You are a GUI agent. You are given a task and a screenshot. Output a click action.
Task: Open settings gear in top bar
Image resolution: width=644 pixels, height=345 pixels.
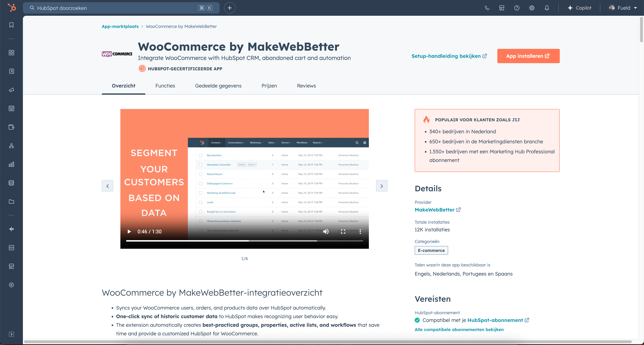pyautogui.click(x=532, y=8)
